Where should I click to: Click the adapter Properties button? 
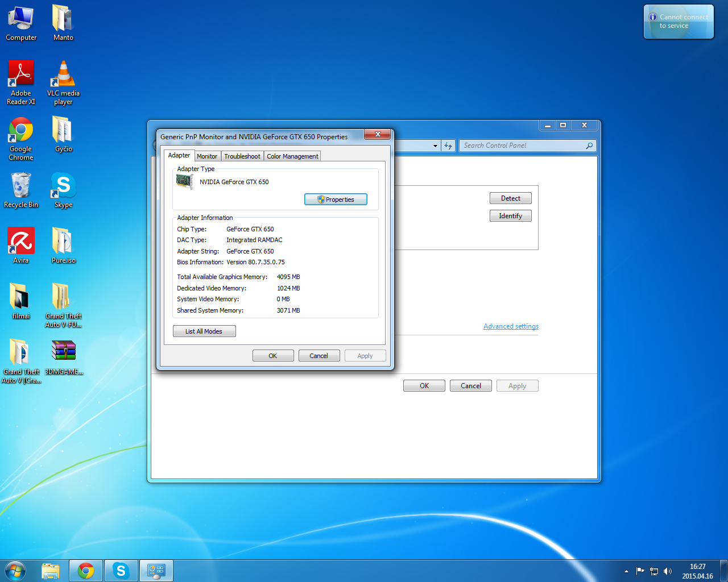pos(336,199)
